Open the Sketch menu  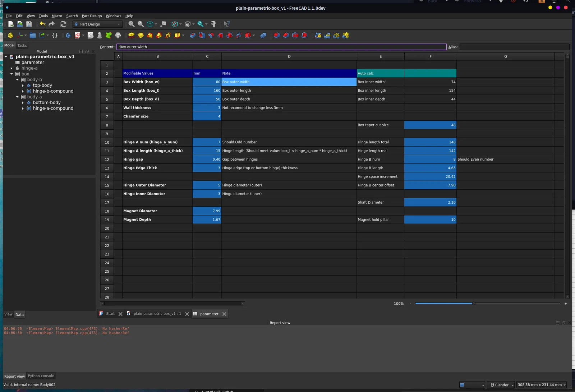[72, 16]
